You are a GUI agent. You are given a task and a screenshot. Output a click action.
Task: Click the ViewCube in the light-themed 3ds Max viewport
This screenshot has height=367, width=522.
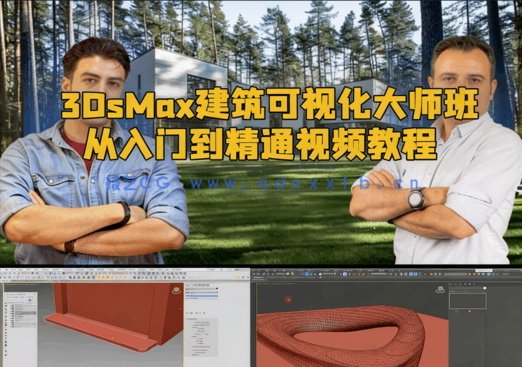176,290
